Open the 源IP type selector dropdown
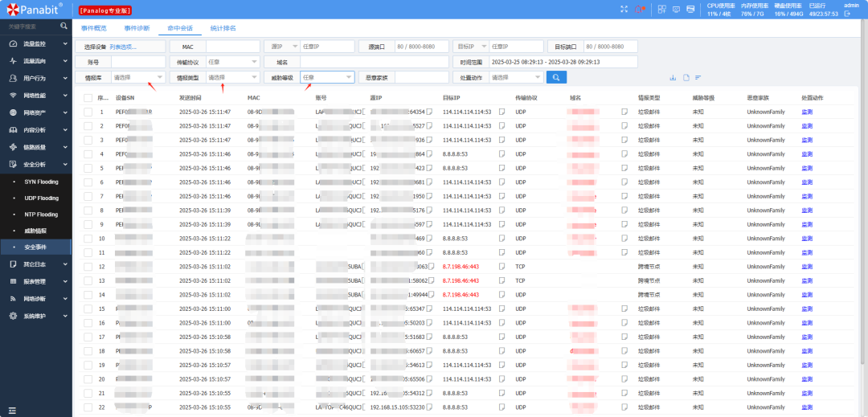Image resolution: width=868 pixels, height=417 pixels. (282, 47)
